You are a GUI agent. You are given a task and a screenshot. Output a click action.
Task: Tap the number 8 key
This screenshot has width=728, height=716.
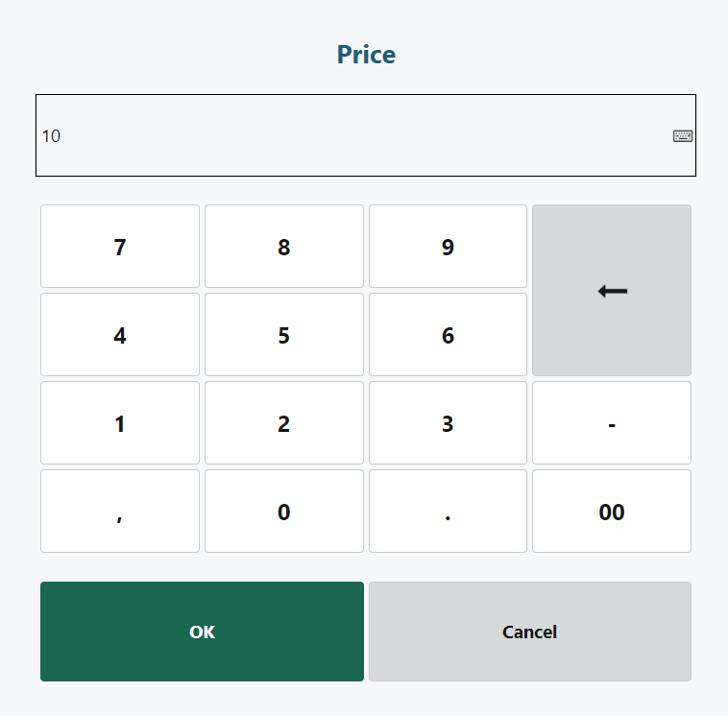click(283, 247)
